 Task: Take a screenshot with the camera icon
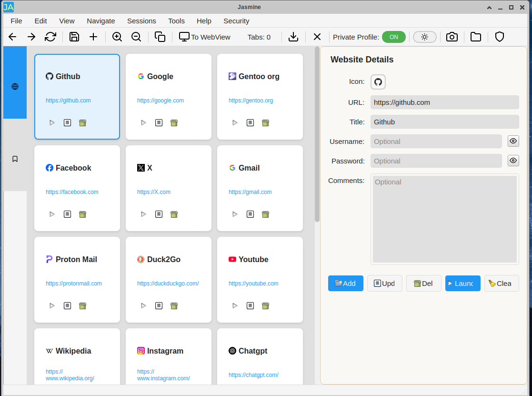click(x=452, y=37)
